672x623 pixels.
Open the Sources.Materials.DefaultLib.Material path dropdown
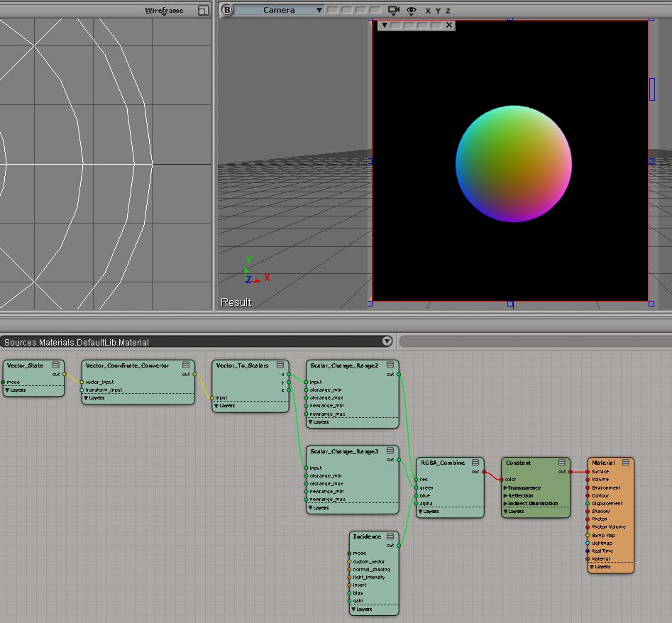point(387,341)
